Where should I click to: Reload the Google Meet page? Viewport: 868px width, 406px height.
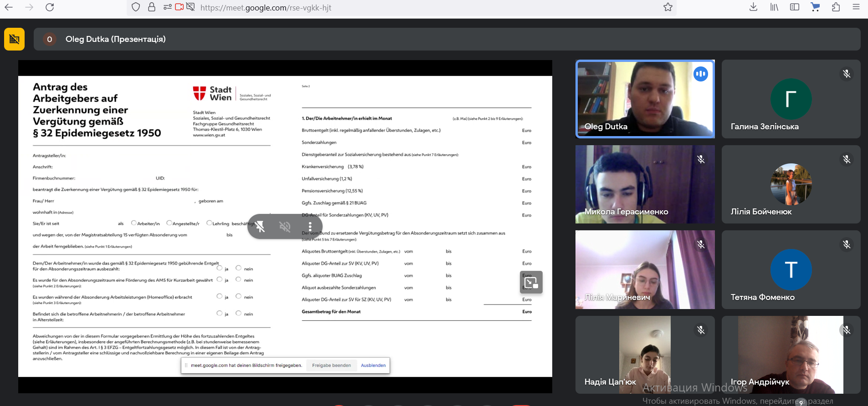[50, 7]
